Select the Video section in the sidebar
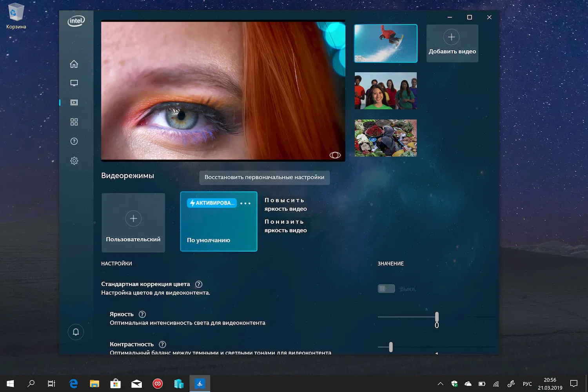The height and width of the screenshot is (392, 588). pyautogui.click(x=74, y=102)
